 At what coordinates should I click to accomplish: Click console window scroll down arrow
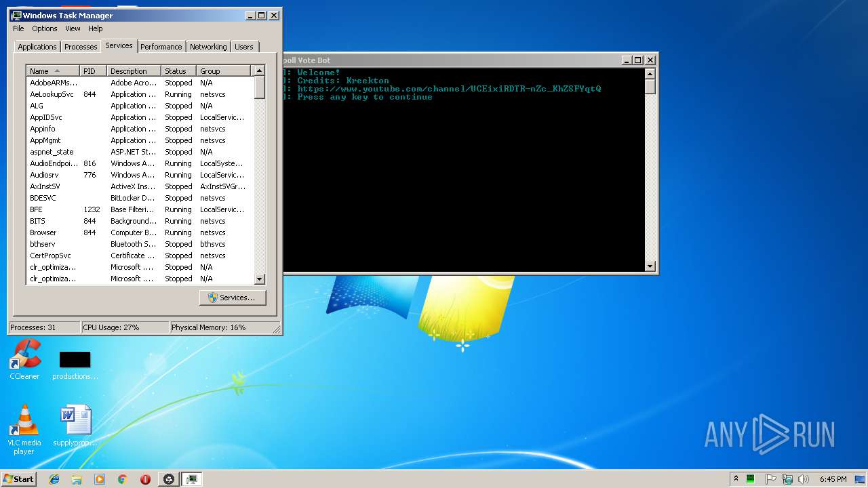(650, 266)
